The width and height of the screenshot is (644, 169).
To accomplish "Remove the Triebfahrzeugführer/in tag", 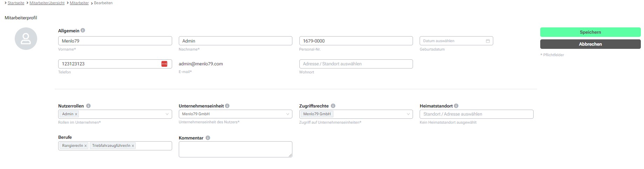I will 133,146.
